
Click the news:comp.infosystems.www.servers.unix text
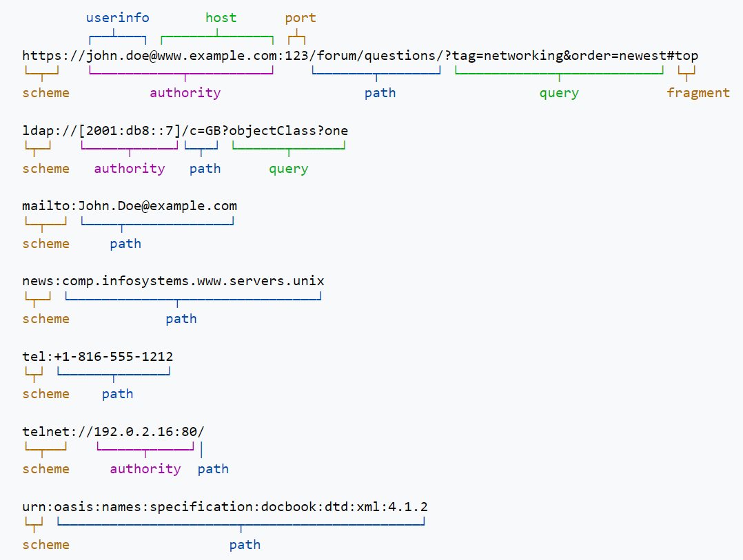point(173,281)
